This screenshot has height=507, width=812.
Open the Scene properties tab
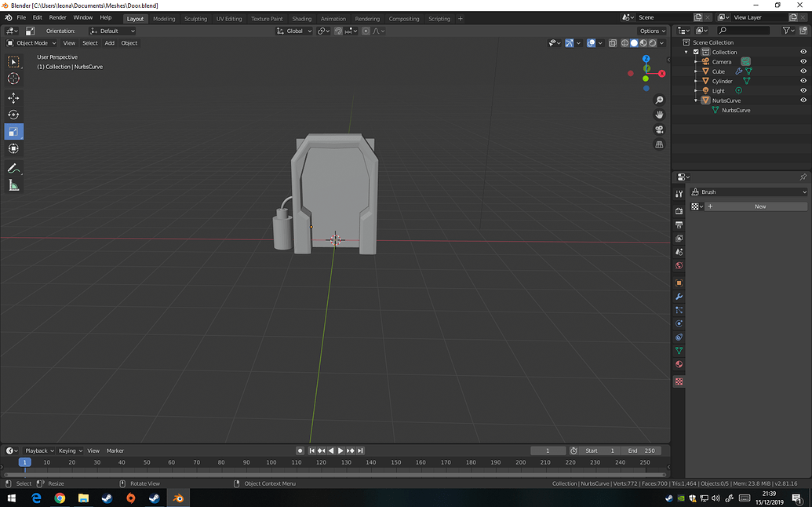pos(679,252)
